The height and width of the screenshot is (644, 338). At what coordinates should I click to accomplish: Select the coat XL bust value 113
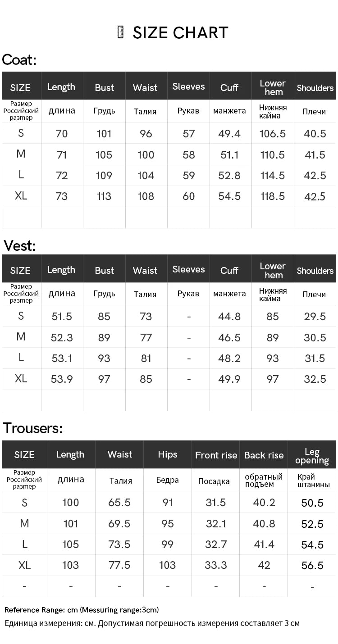[104, 196]
